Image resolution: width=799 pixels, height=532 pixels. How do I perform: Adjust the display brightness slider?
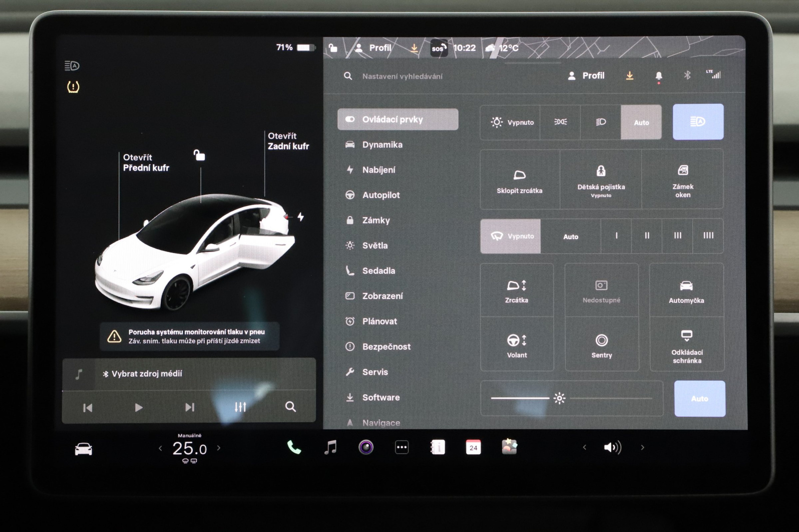(x=559, y=398)
